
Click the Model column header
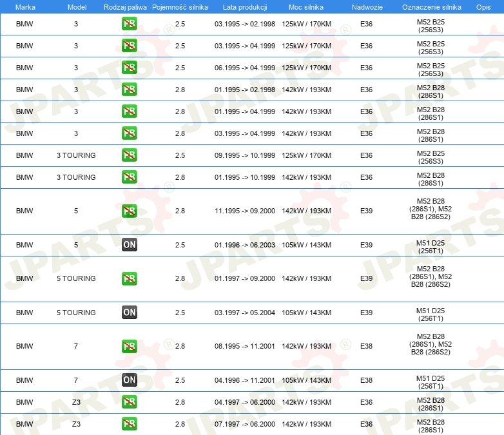tap(77, 7)
